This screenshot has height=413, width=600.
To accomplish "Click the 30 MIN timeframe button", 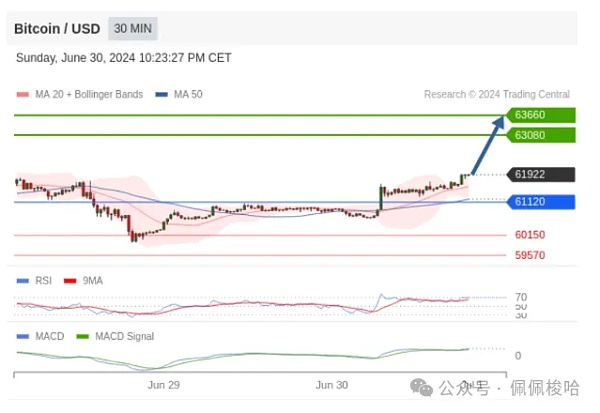I will click(x=133, y=29).
